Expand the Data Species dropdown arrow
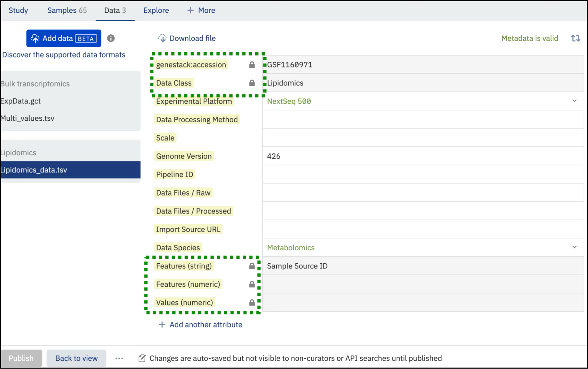The height and width of the screenshot is (369, 588). [x=574, y=247]
